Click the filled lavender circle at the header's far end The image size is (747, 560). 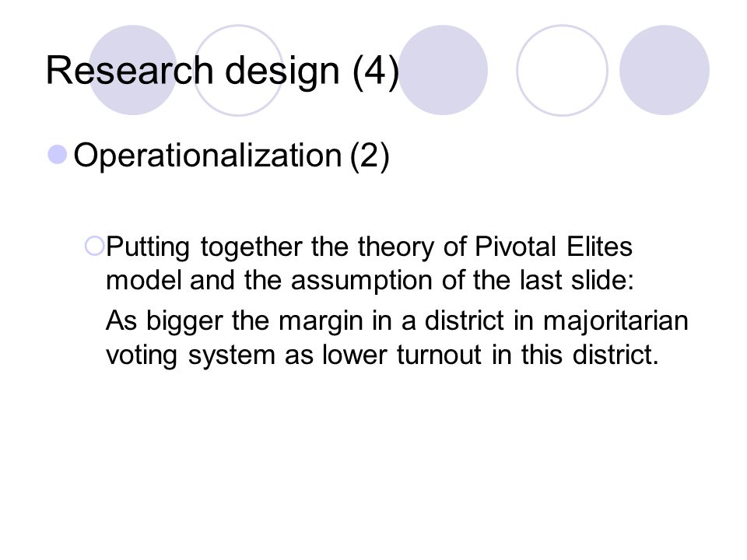(x=665, y=70)
